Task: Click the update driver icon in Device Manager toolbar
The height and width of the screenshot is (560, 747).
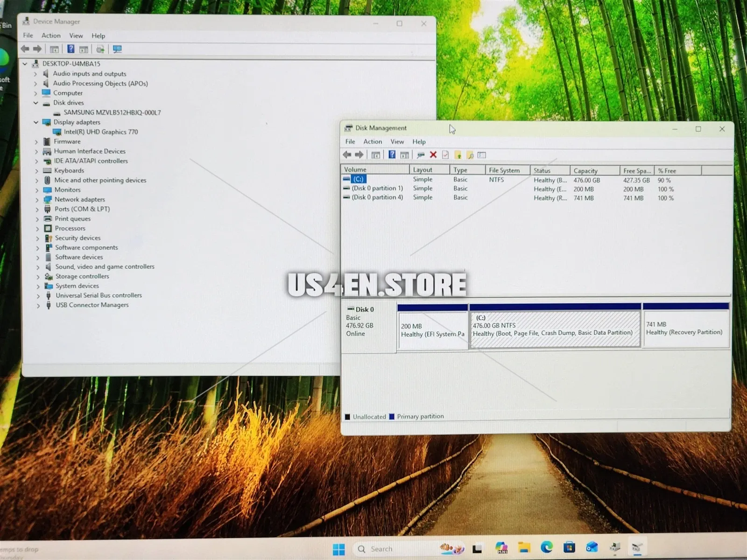Action: pyautogui.click(x=100, y=49)
